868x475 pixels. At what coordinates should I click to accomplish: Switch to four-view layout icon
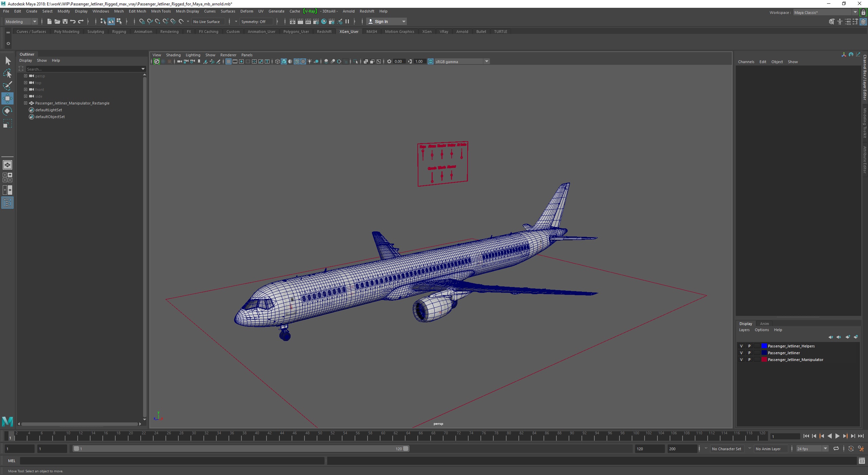pos(7,177)
